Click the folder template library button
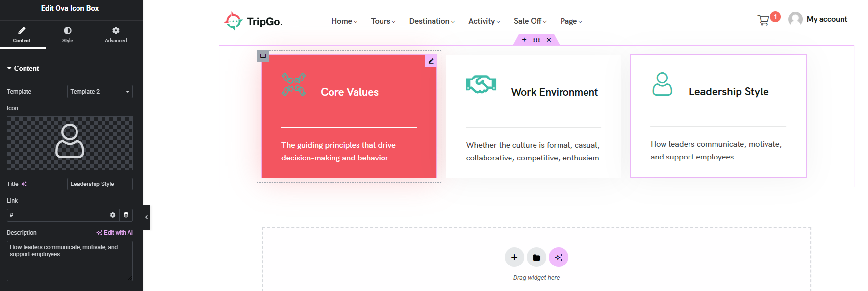Viewport: 868px width, 291px height. click(x=536, y=257)
